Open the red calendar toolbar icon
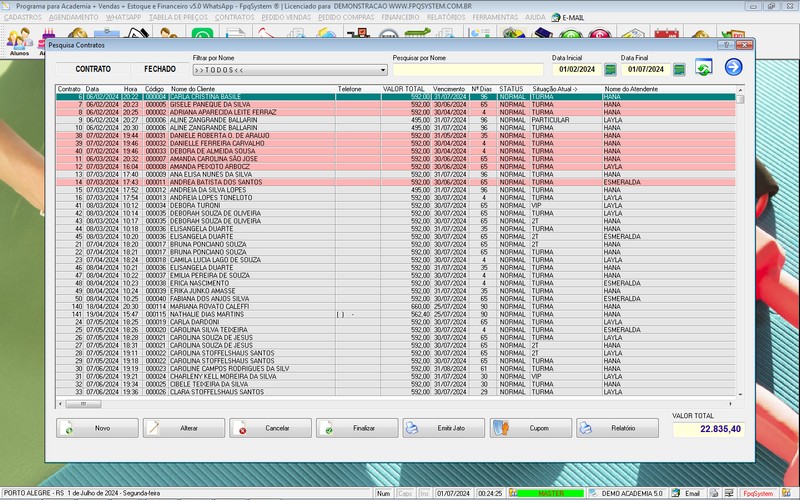 (x=666, y=34)
